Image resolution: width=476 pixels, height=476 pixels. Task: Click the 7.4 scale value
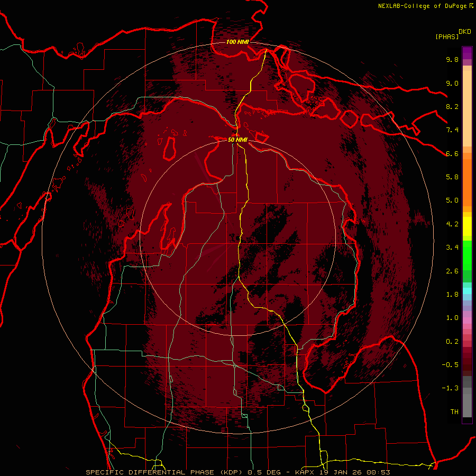452,130
